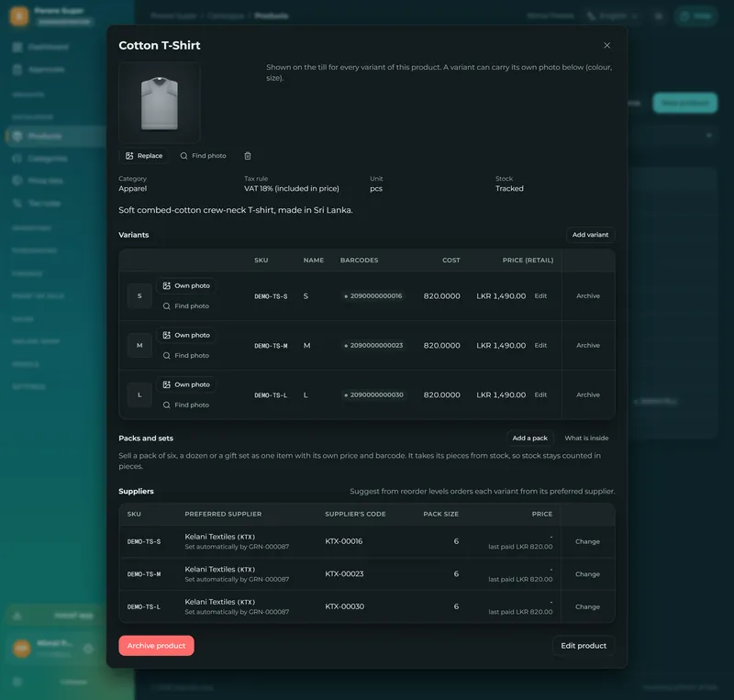Edit retail price of variant L
Viewport: 734px width, 700px height.
pyautogui.click(x=540, y=395)
